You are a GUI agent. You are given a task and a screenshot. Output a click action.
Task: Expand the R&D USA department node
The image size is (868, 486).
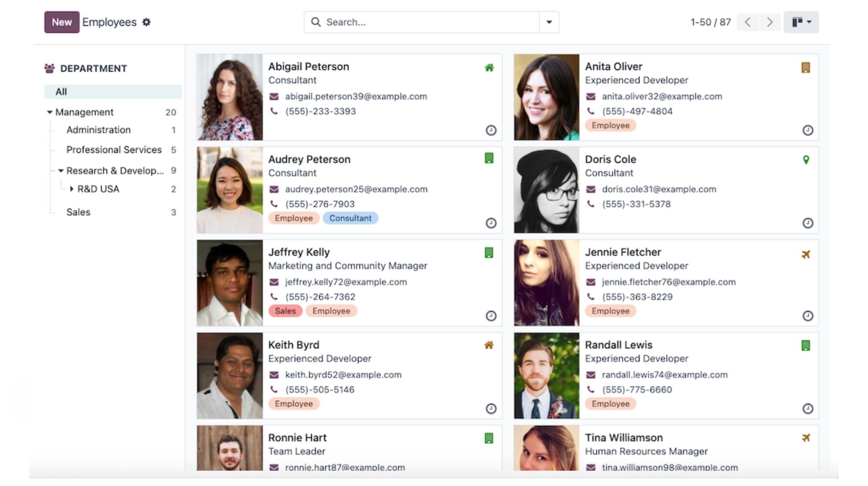(x=71, y=189)
